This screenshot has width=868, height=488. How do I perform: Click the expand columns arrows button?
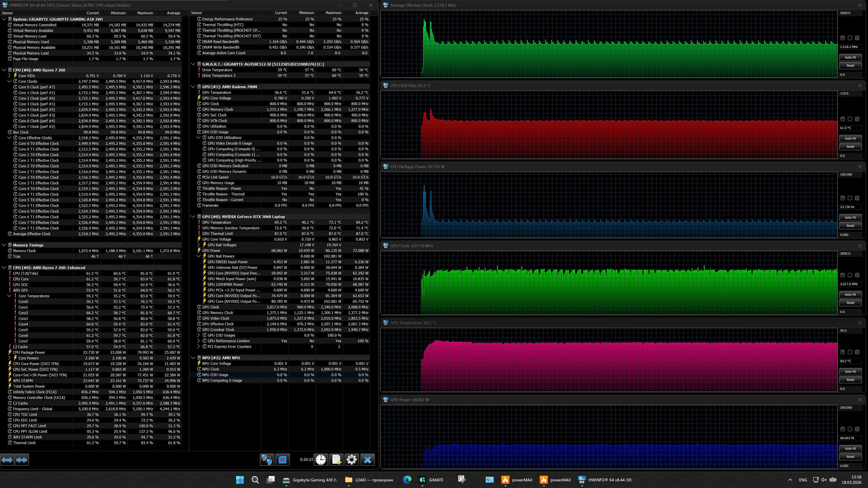[7, 459]
